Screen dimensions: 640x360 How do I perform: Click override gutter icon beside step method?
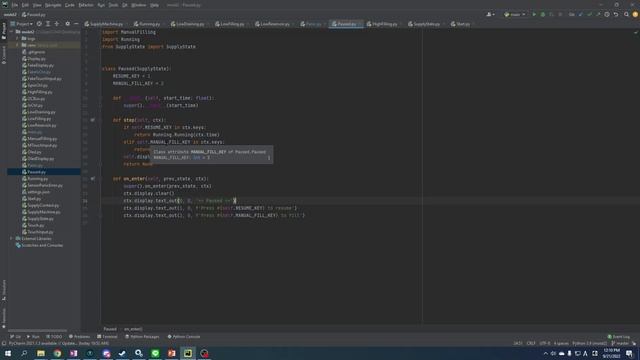click(x=93, y=120)
